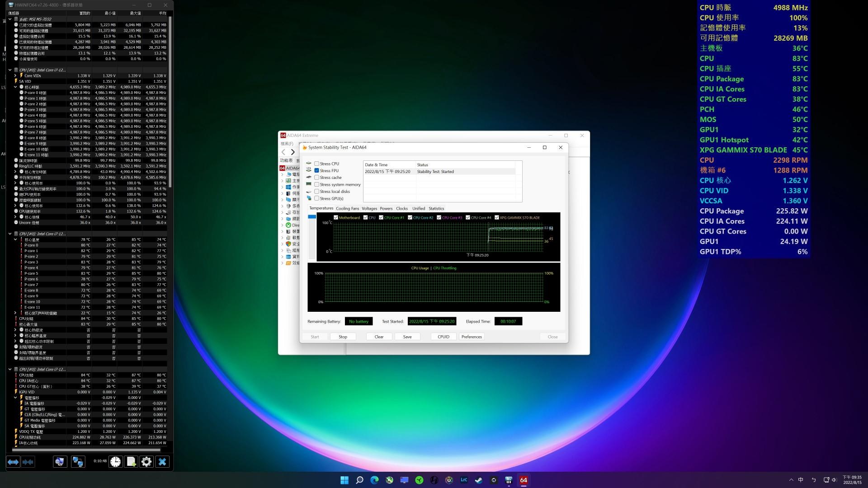Click Clear button in stability test
The height and width of the screenshot is (488, 868).
(x=379, y=337)
